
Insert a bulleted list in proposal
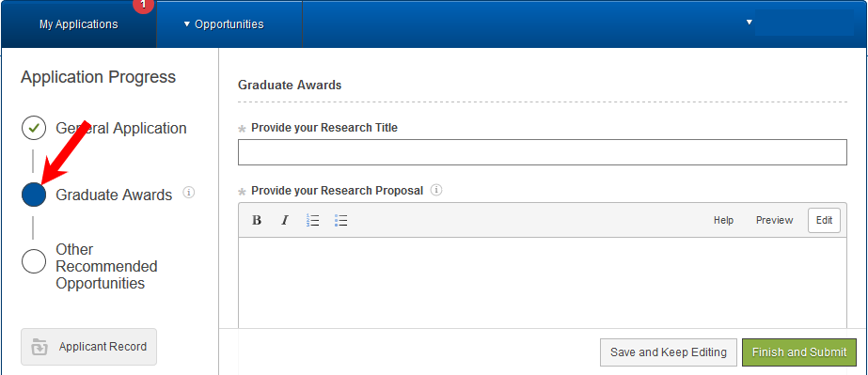click(341, 221)
